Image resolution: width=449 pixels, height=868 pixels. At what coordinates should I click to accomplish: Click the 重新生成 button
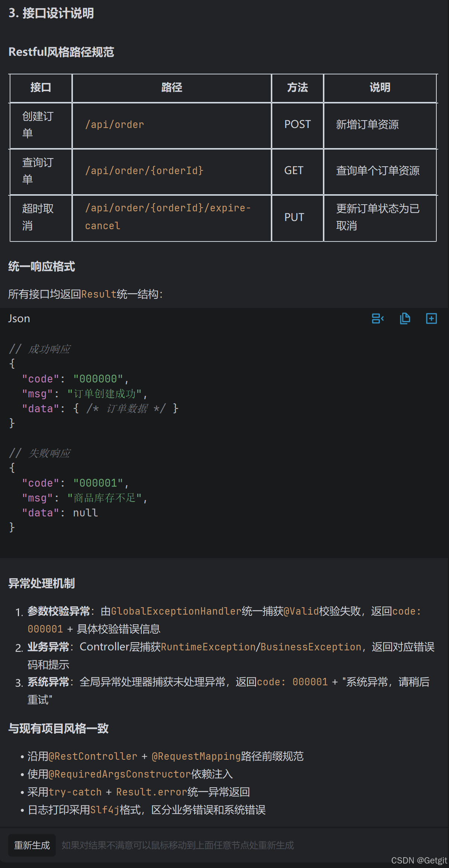tap(32, 845)
